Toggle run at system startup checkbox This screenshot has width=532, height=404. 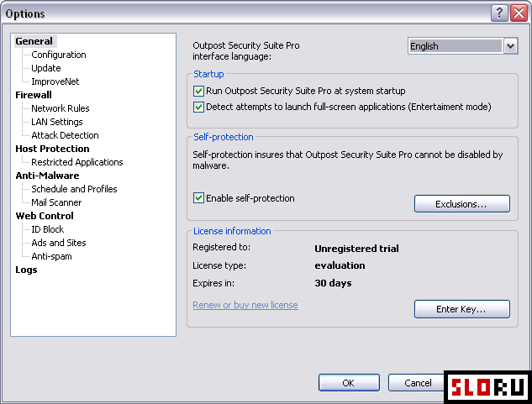(x=198, y=91)
